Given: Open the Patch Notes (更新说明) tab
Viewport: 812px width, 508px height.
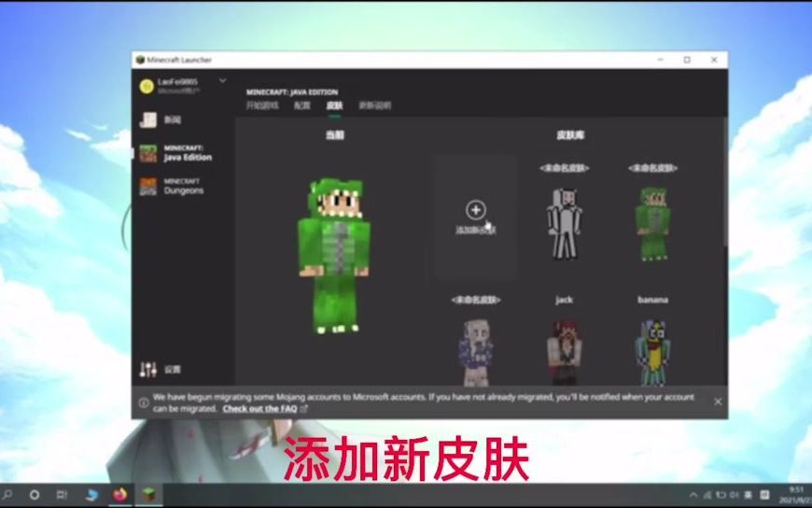Looking at the screenshot, I should 375,106.
